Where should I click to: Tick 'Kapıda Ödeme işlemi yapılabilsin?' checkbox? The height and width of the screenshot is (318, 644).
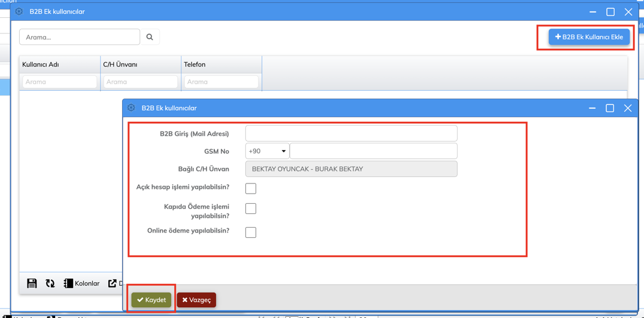[251, 209]
